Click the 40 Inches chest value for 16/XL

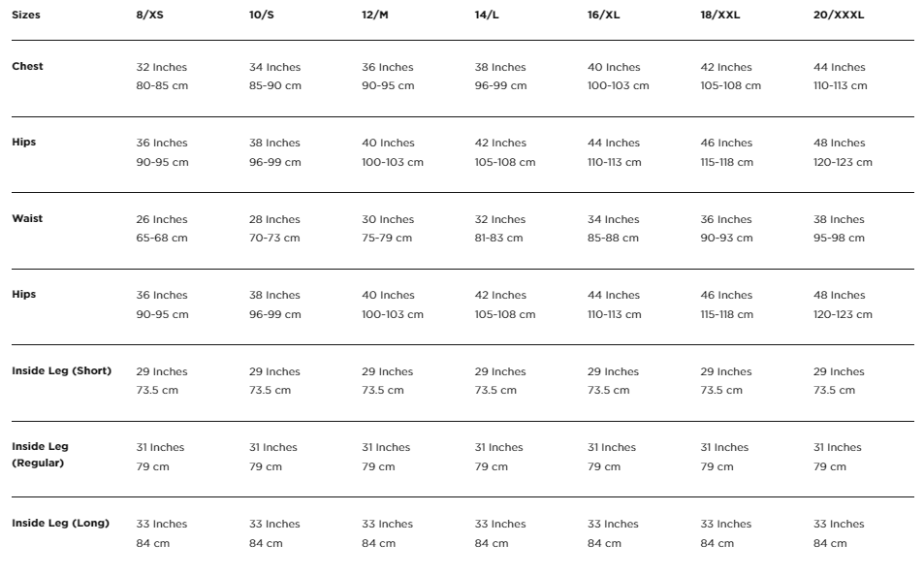click(614, 67)
